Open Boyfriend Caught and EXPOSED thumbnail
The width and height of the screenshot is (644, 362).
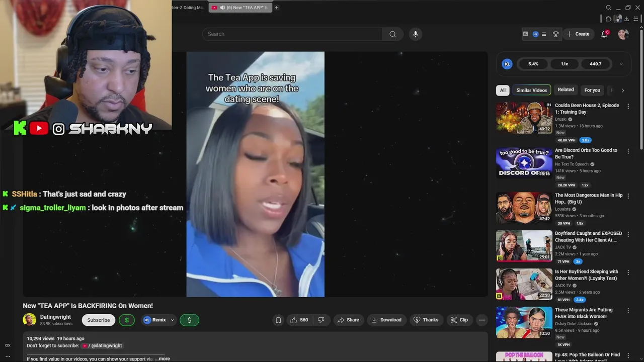524,246
